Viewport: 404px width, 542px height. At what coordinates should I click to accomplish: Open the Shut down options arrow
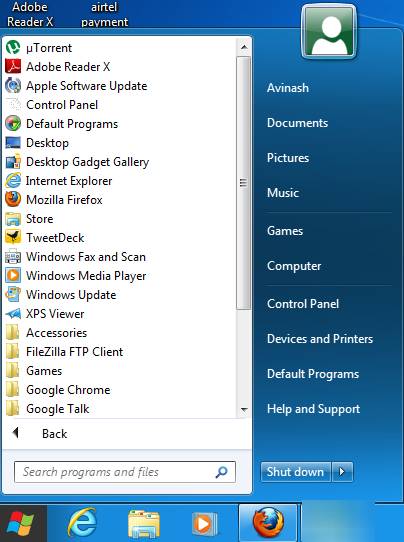[342, 472]
